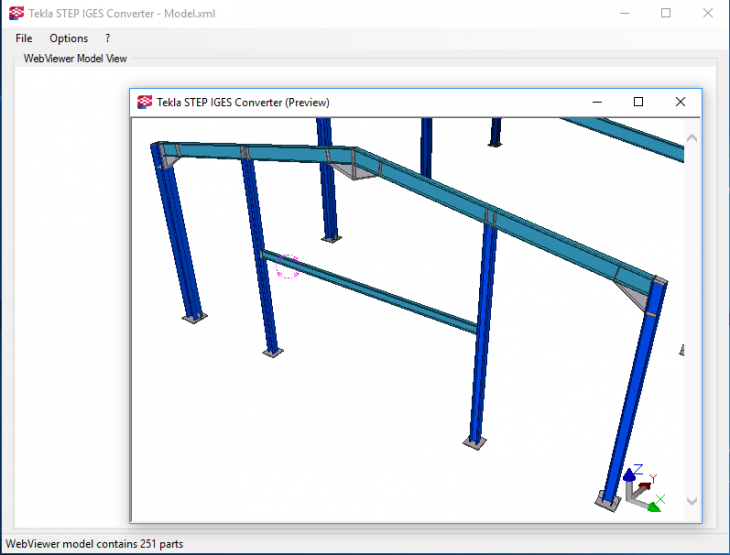The height and width of the screenshot is (555, 730).
Task: Click the pink dotted circle marker on beam
Action: click(288, 266)
